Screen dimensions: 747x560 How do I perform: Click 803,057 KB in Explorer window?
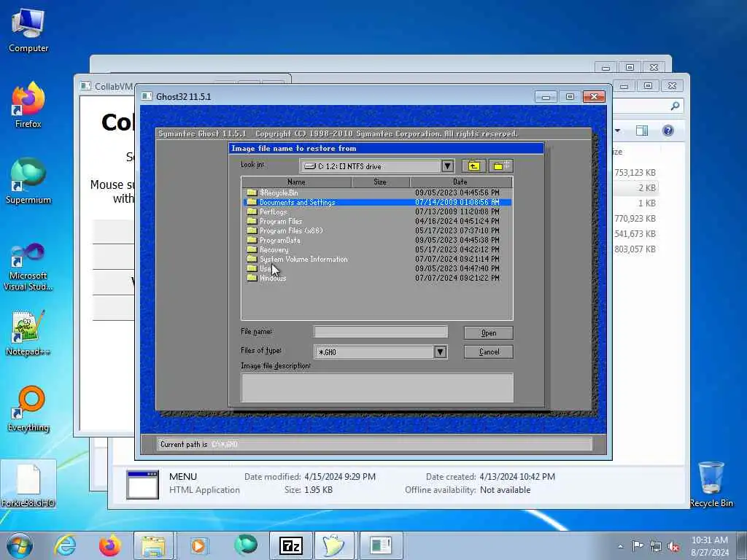pos(635,249)
